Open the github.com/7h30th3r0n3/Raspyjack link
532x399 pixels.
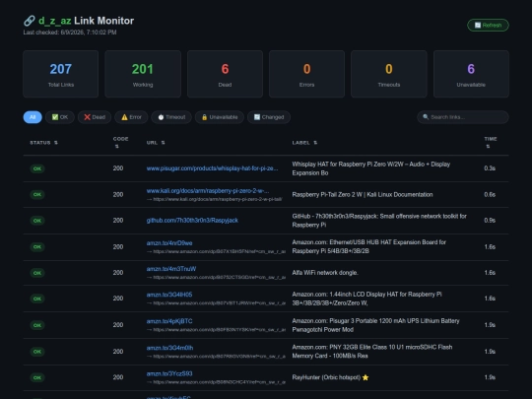[x=192, y=221]
